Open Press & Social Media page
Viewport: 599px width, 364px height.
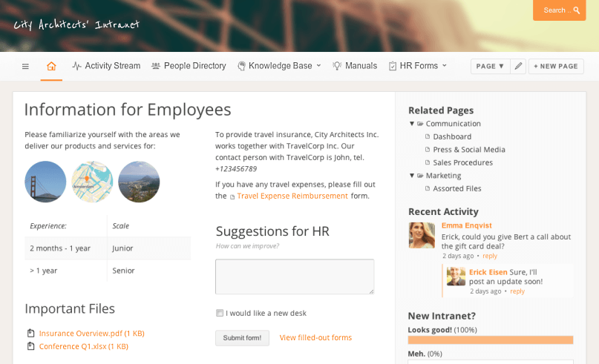469,149
